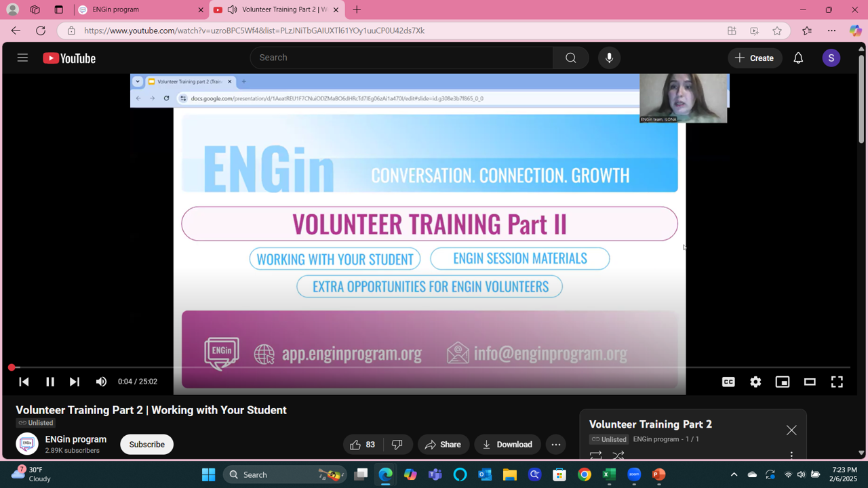Open playlist options three-dot menu
Screen dimensions: 868x488
[x=791, y=455]
